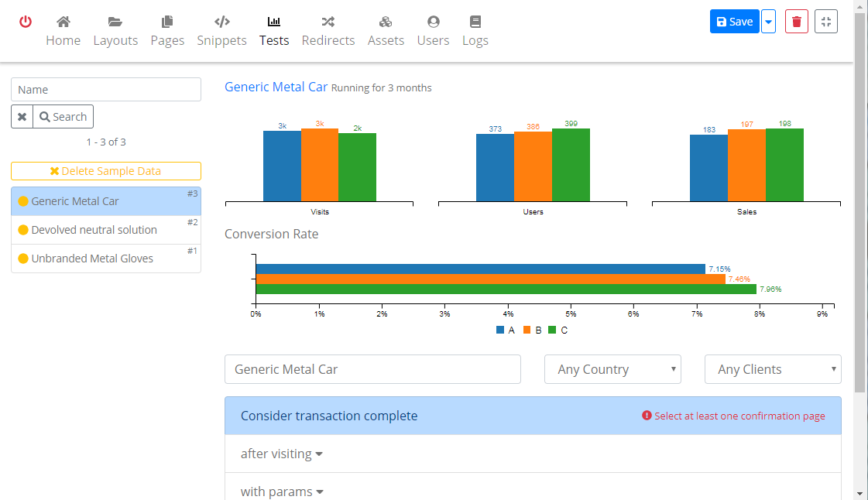Image resolution: width=868 pixels, height=500 pixels.
Task: Click the red trash delete button
Action: click(x=797, y=22)
